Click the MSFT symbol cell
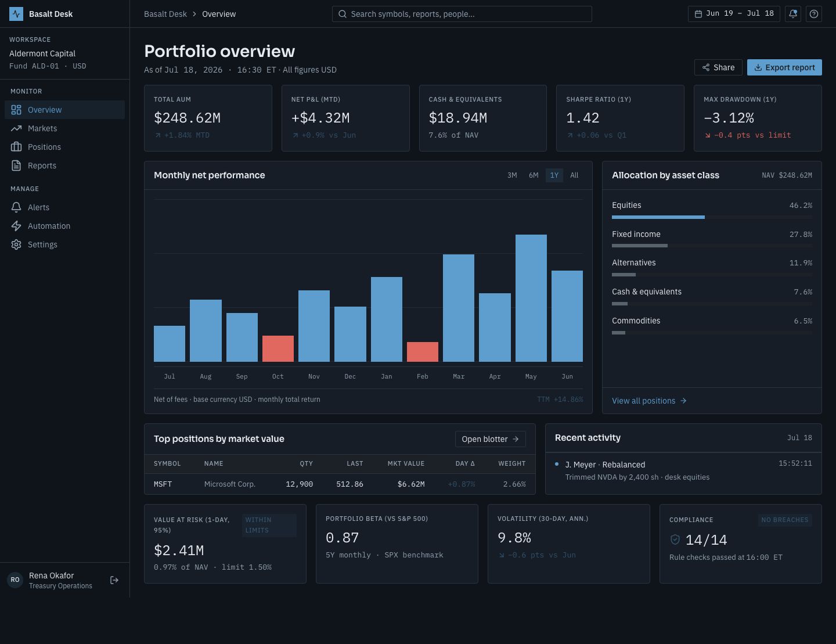Viewport: 836px width, 644px height. (163, 484)
